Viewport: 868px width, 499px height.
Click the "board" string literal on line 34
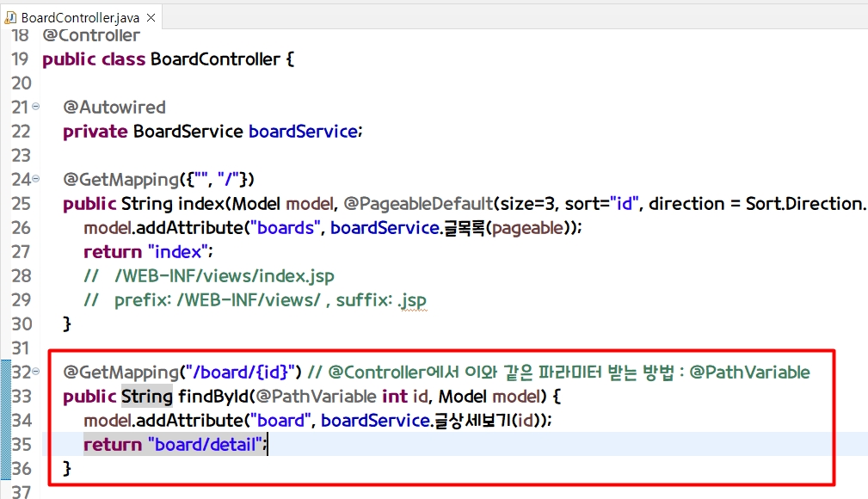(281, 421)
